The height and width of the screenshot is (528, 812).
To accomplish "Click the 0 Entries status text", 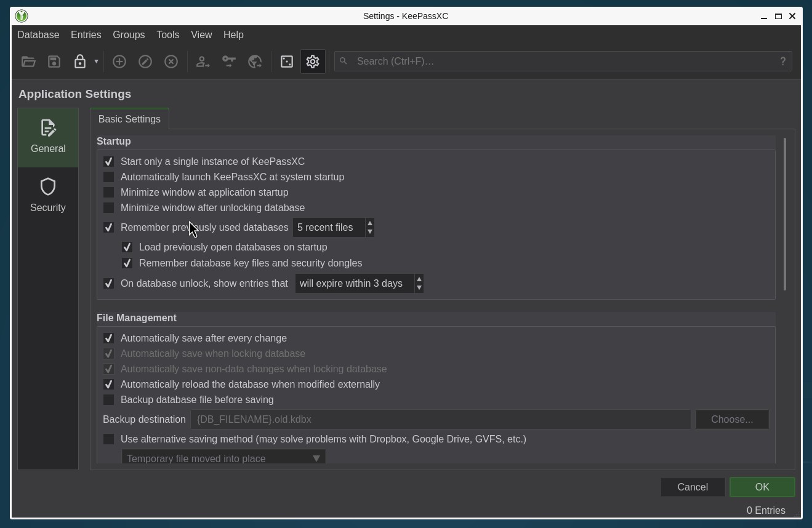I will tap(766, 510).
